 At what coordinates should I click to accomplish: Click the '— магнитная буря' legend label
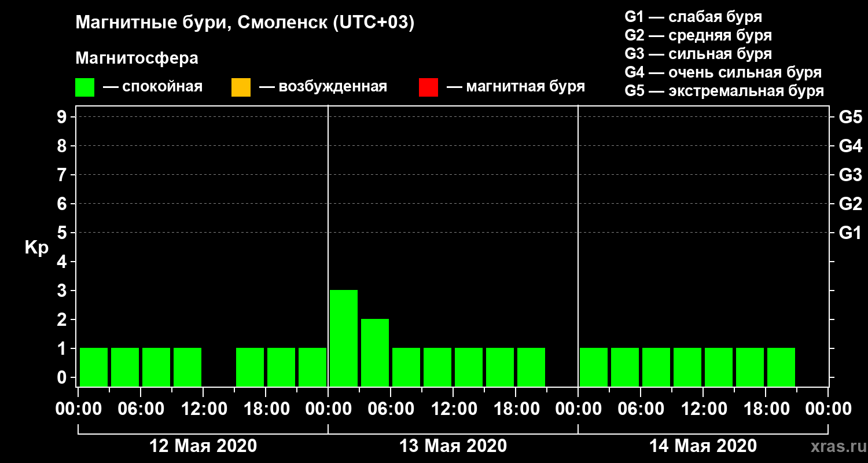tap(516, 87)
